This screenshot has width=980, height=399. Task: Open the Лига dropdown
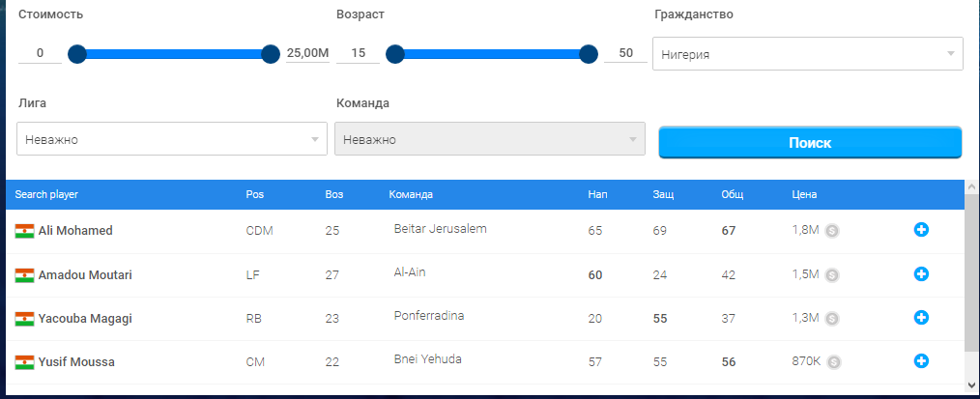[x=172, y=138]
